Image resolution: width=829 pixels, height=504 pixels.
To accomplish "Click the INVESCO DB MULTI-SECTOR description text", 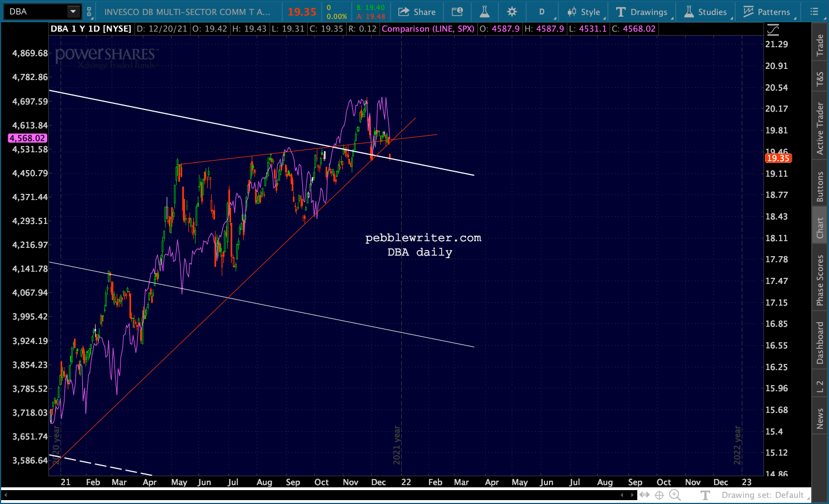I will tap(188, 12).
